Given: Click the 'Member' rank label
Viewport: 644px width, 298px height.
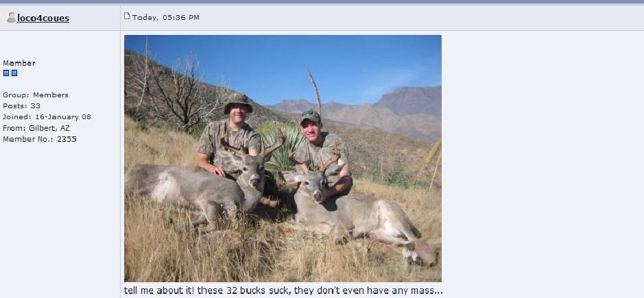Looking at the screenshot, I should coord(19,63).
